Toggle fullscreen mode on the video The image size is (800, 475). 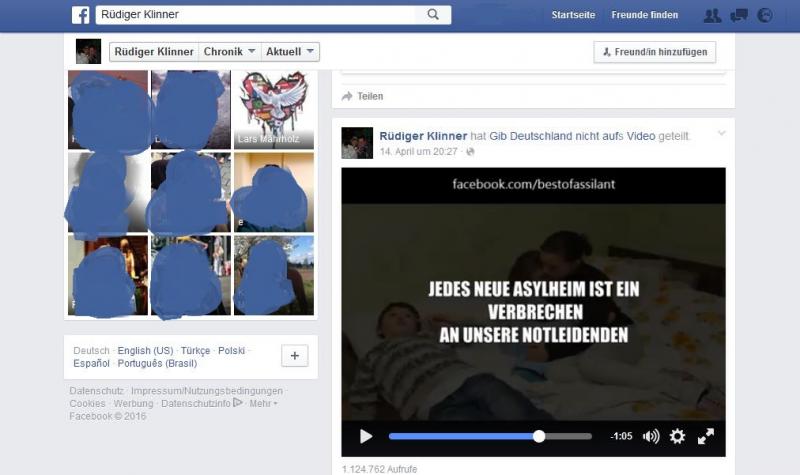point(706,436)
